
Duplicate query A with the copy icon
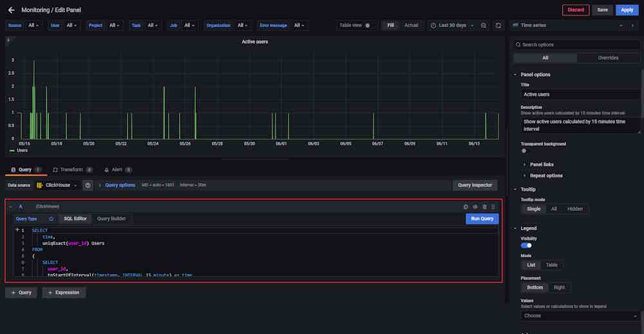466,207
